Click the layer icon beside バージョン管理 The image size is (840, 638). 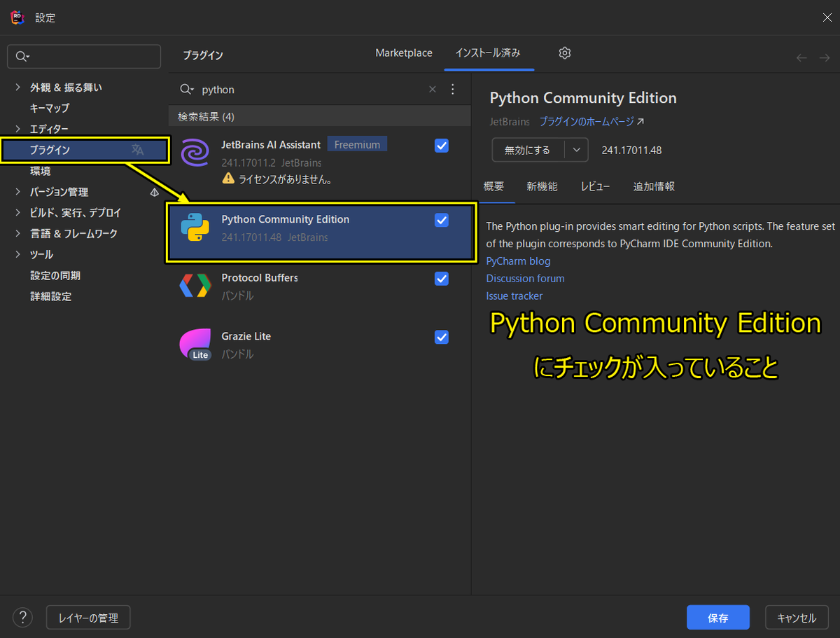tap(154, 192)
